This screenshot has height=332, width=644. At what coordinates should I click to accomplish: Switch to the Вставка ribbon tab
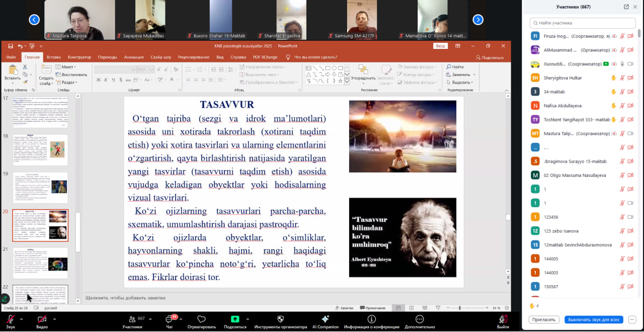(53, 57)
